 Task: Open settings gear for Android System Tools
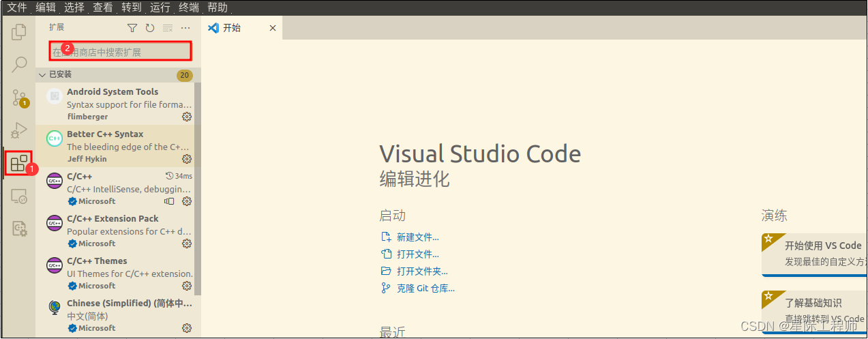(x=187, y=117)
